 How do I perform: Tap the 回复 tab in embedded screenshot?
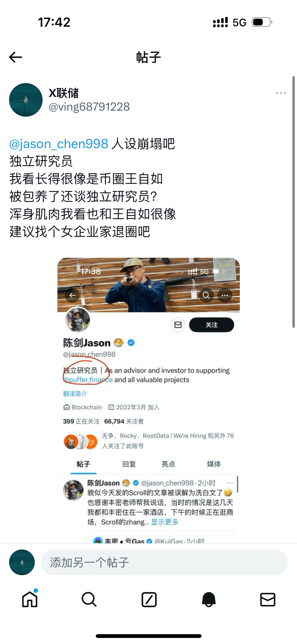point(129,464)
